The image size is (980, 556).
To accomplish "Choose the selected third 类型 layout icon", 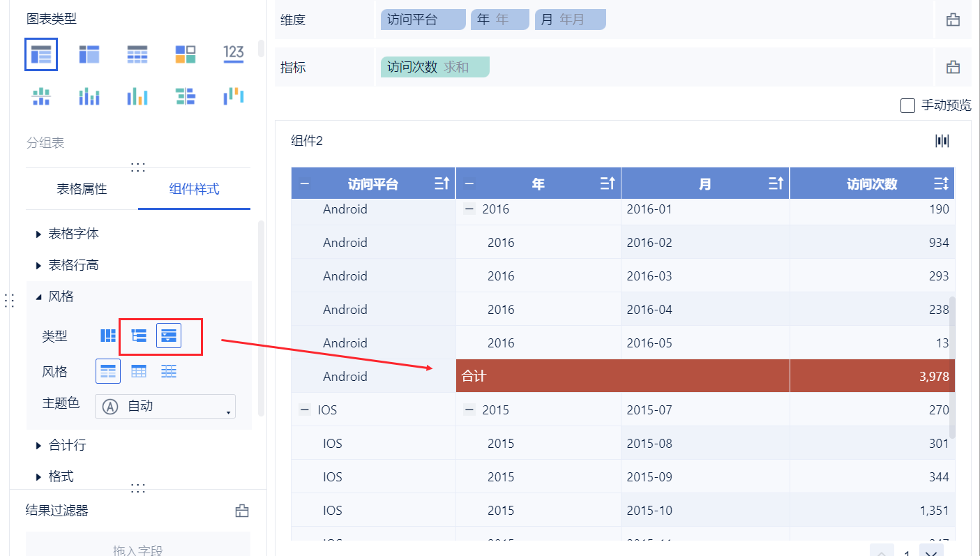I will [169, 336].
